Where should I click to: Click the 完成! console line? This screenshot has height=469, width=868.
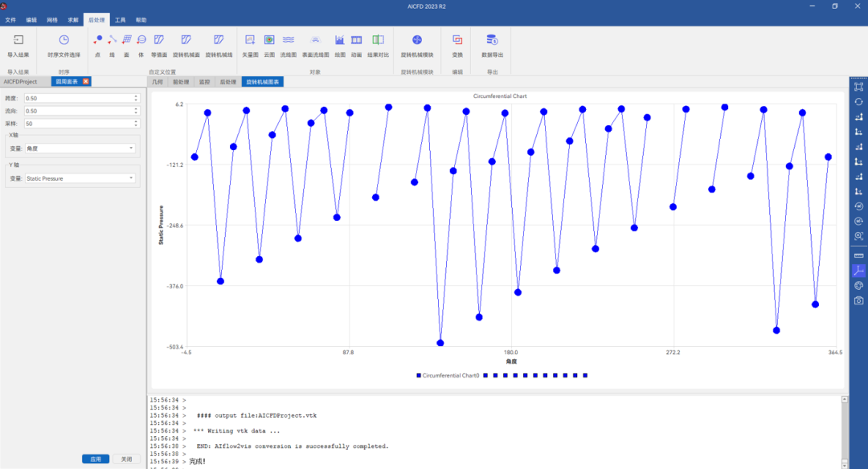(198, 461)
